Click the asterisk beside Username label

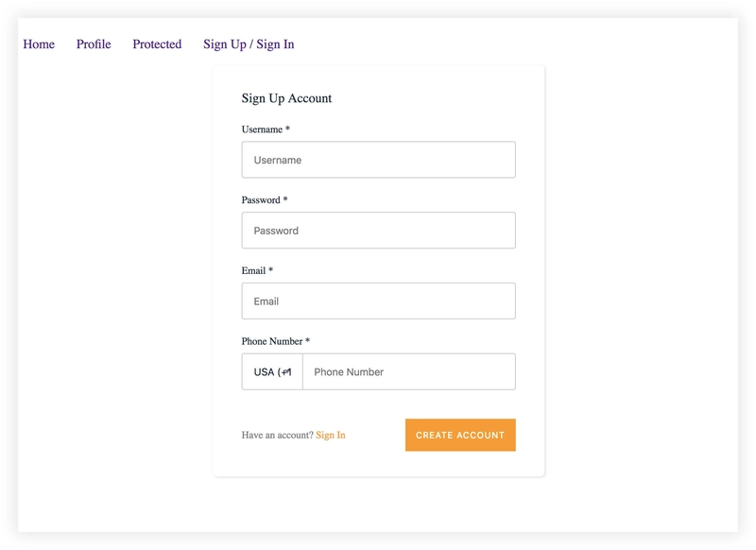tap(287, 129)
